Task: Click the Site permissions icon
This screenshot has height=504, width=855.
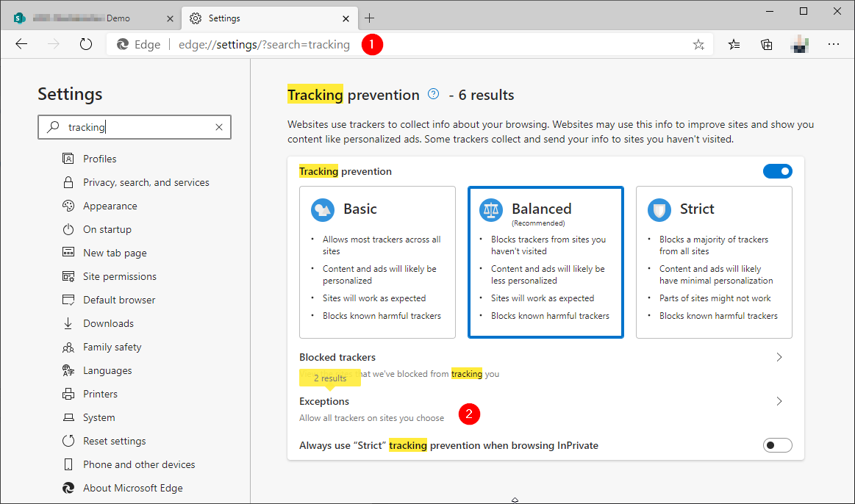Action: pyautogui.click(x=68, y=276)
